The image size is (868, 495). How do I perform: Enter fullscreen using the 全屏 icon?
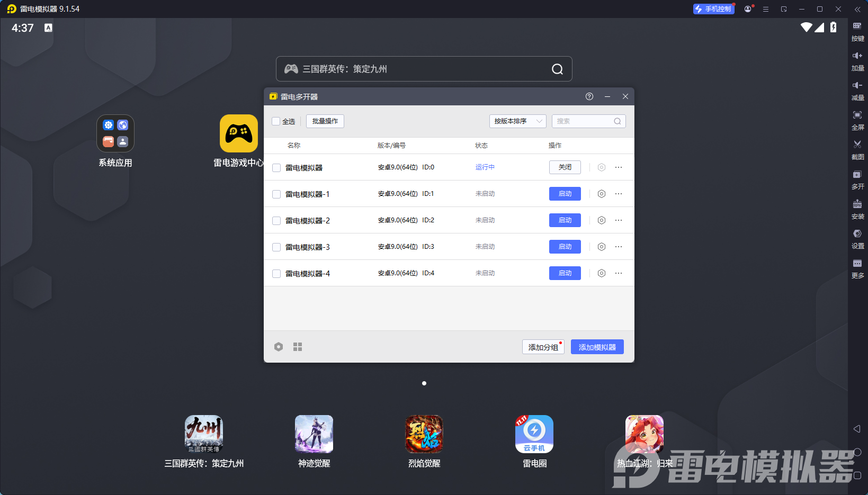857,120
